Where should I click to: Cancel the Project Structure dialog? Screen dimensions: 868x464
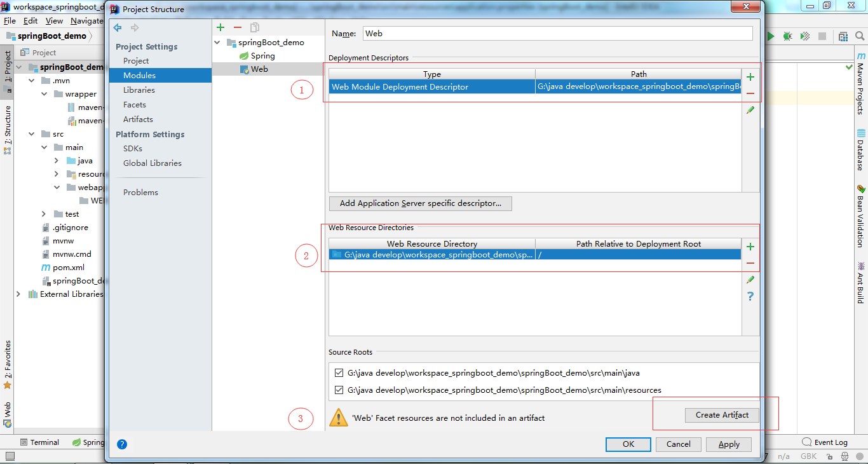[679, 444]
